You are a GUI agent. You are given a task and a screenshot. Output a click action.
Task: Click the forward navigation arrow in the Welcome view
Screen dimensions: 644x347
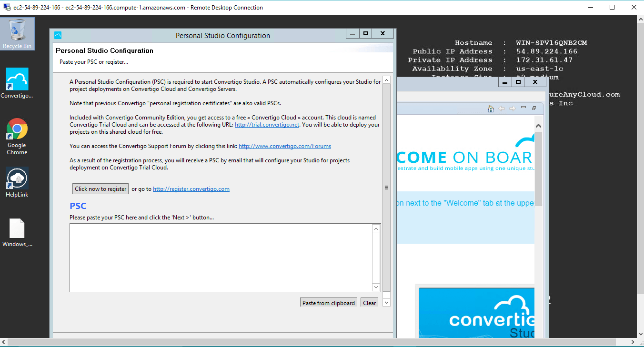click(513, 108)
